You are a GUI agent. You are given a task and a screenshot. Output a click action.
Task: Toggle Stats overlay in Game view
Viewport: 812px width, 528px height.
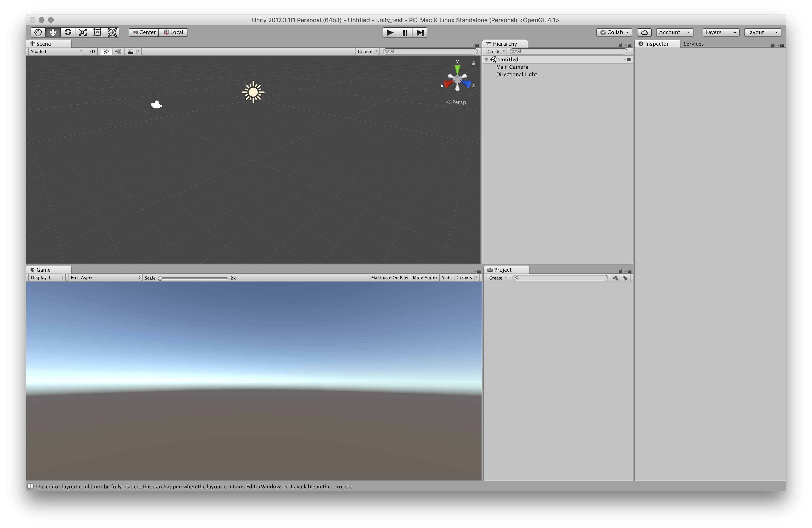[446, 277]
